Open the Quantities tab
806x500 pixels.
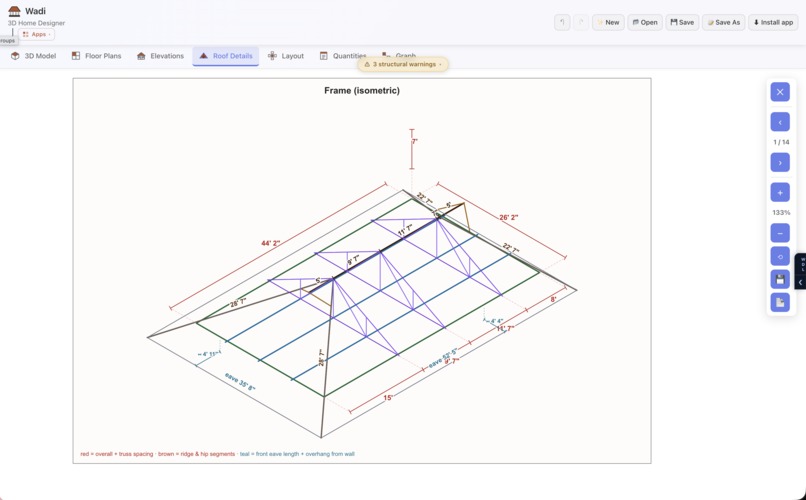(343, 56)
